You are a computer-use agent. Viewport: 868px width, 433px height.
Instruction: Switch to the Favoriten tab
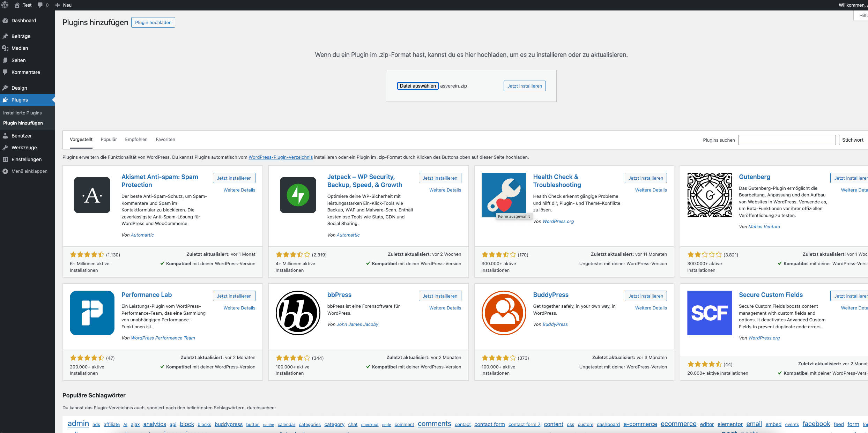165,140
